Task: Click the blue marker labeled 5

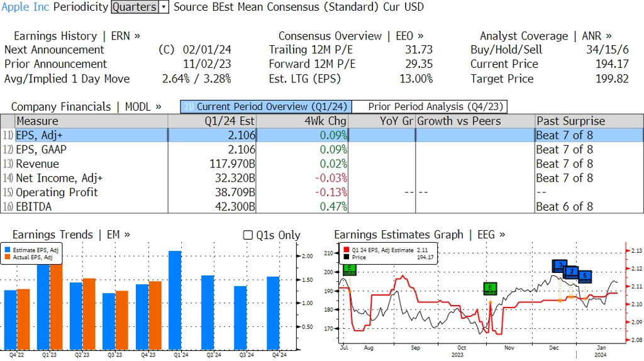Action: click(x=585, y=276)
